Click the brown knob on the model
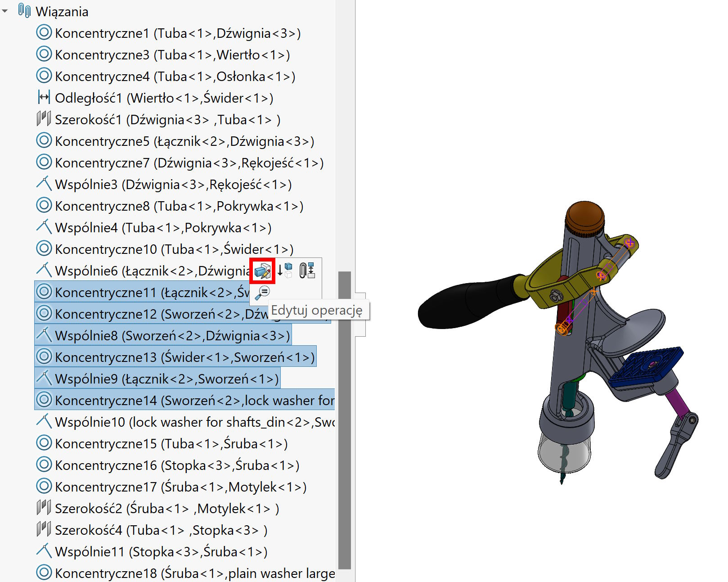Image resolution: width=728 pixels, height=582 pixels. click(x=584, y=214)
